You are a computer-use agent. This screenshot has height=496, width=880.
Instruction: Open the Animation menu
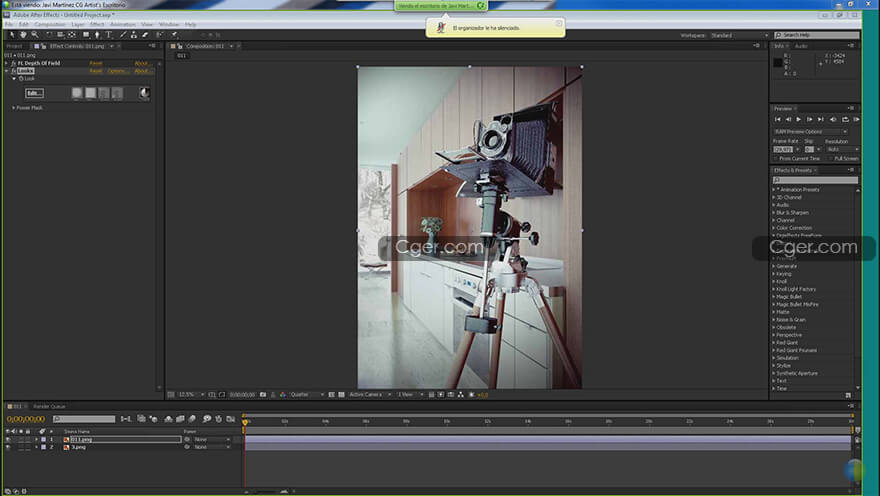(x=123, y=25)
